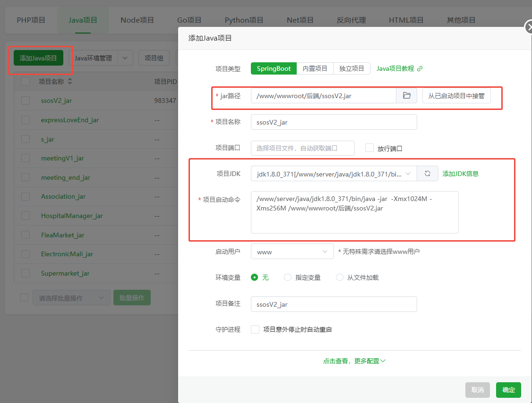This screenshot has width=532, height=403.
Task: Open ElectronicMall_jar project in list
Action: [x=67, y=254]
